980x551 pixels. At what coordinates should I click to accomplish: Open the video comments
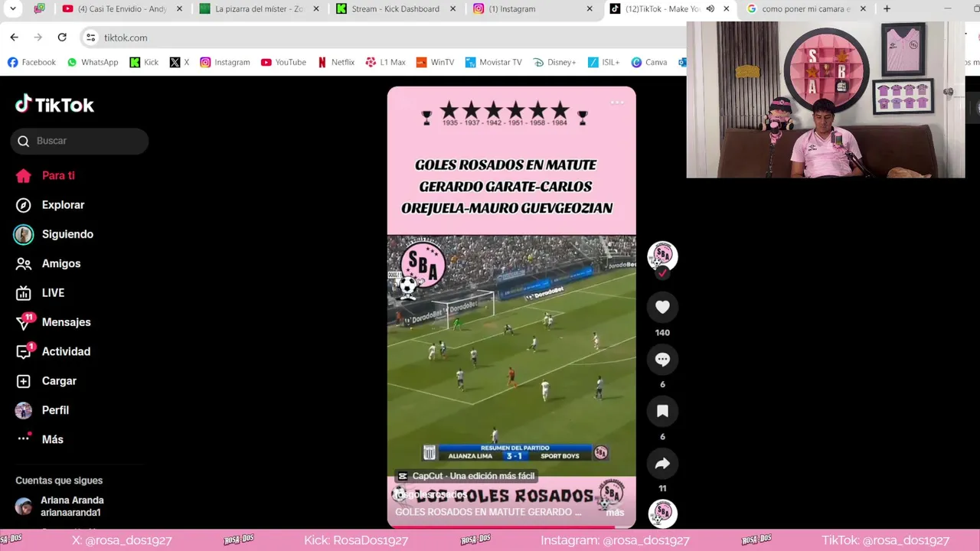click(662, 359)
